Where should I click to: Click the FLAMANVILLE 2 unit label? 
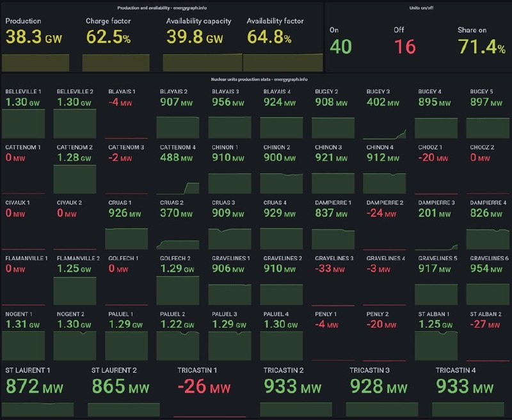click(x=78, y=258)
